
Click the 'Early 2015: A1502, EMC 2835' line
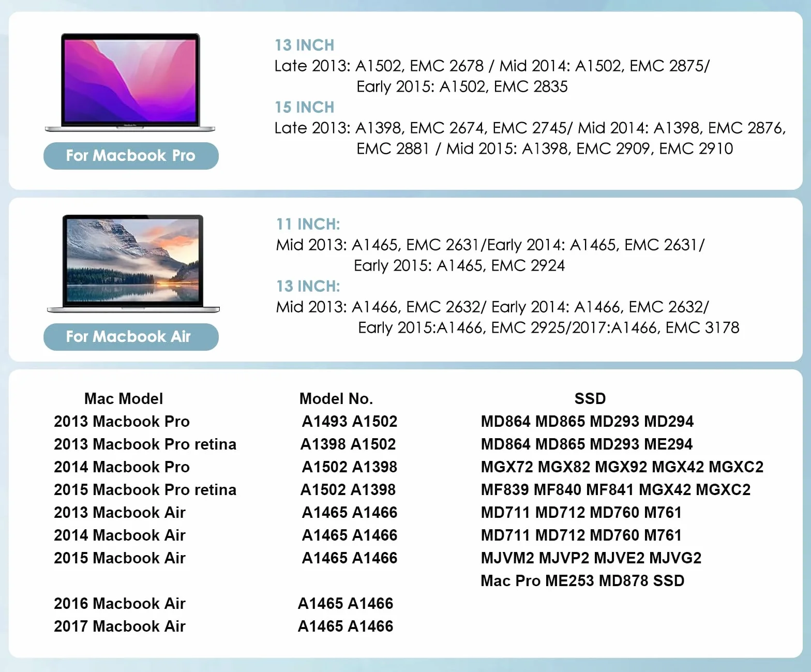coord(462,86)
